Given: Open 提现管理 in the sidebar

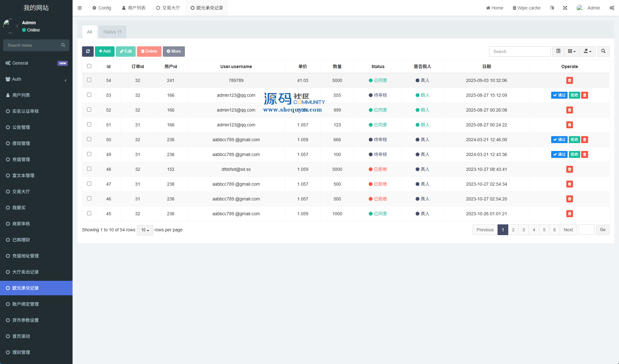Looking at the screenshot, I should 21,143.
